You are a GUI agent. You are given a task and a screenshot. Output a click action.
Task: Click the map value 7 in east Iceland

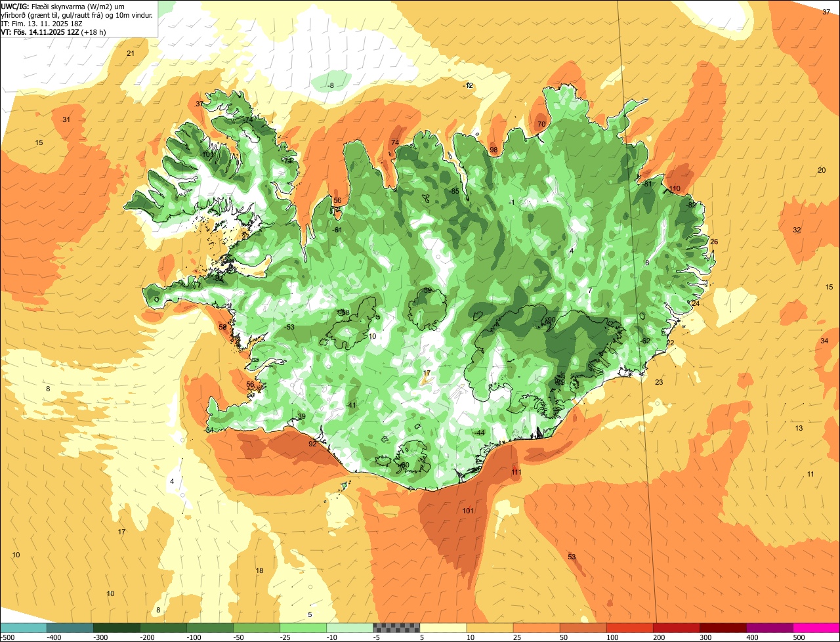point(590,289)
